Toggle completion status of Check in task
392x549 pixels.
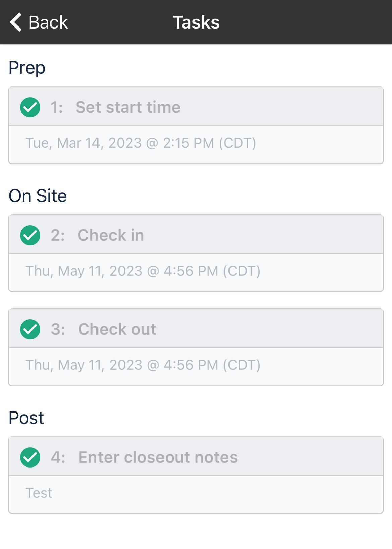coord(30,235)
